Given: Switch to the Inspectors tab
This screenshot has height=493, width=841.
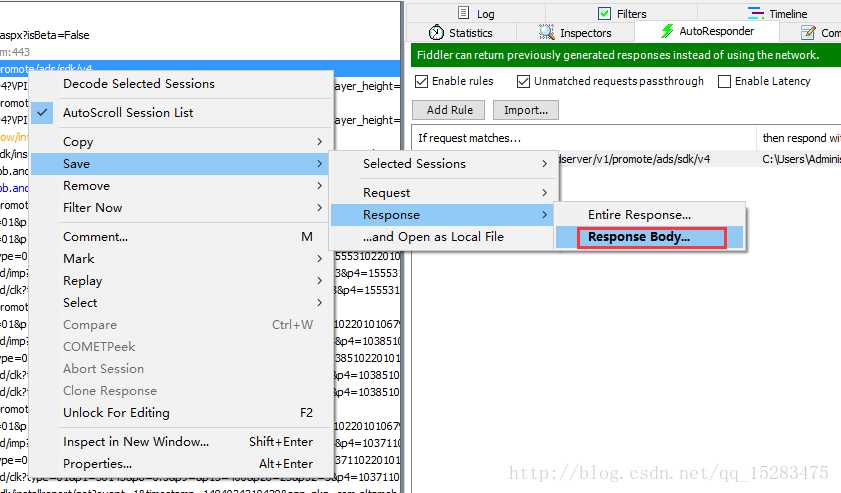Looking at the screenshot, I should 576,33.
